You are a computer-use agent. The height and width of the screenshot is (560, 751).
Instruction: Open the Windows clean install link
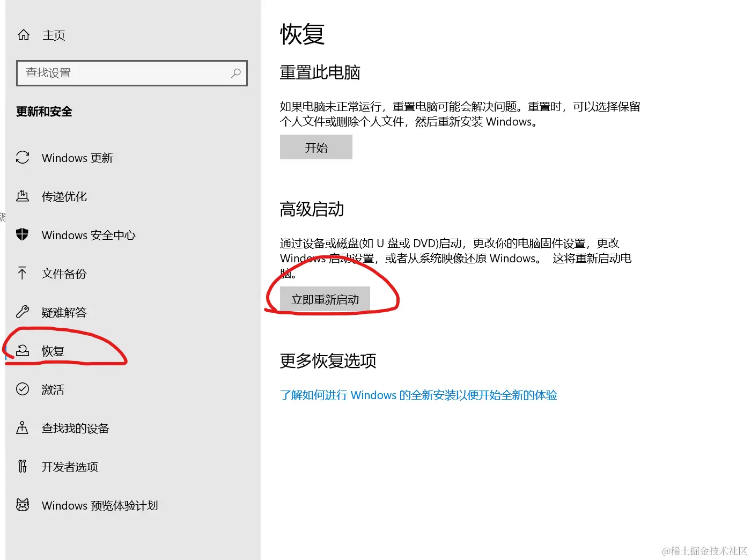(x=418, y=395)
